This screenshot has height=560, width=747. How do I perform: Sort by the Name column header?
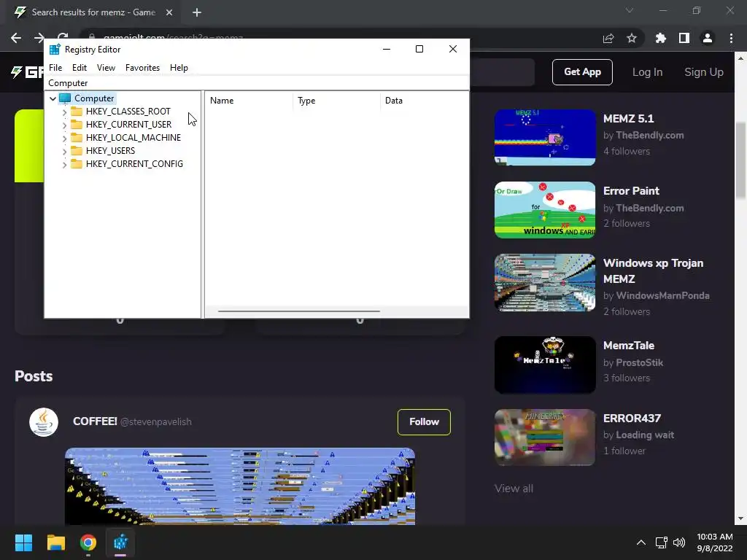tap(249, 101)
